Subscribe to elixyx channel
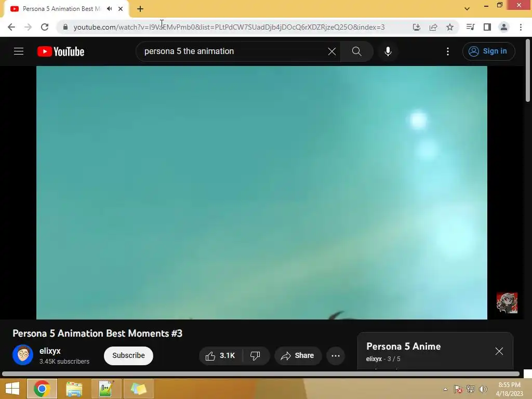 [x=129, y=355]
